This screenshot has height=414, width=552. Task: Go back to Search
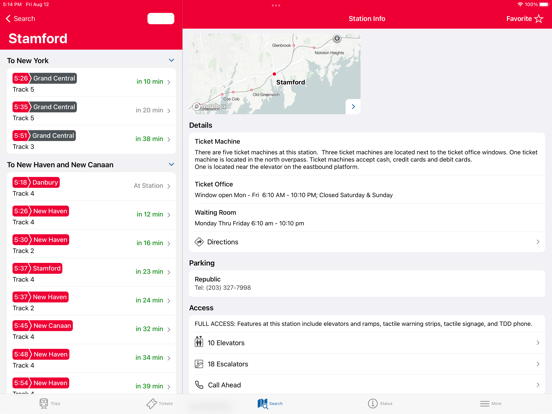click(20, 19)
